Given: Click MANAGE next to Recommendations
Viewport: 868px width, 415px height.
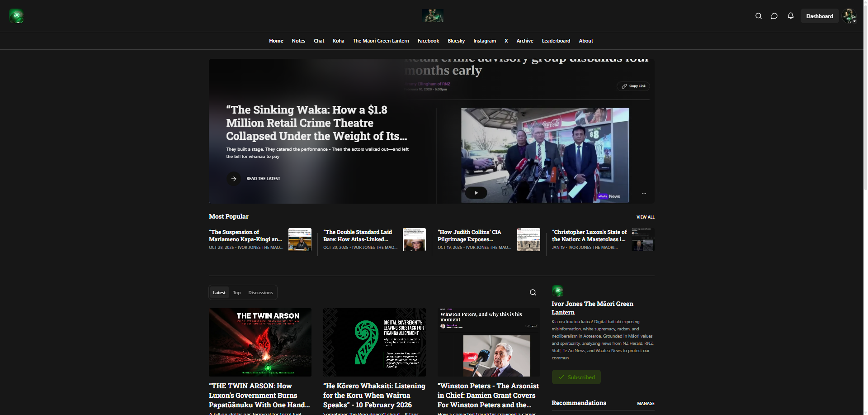Looking at the screenshot, I should click(x=646, y=404).
